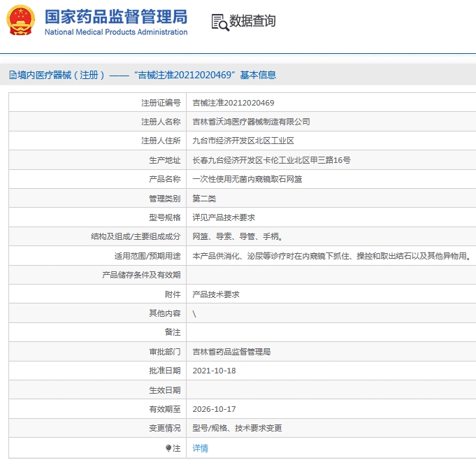Click 详见产品技术要求 value

click(224, 217)
